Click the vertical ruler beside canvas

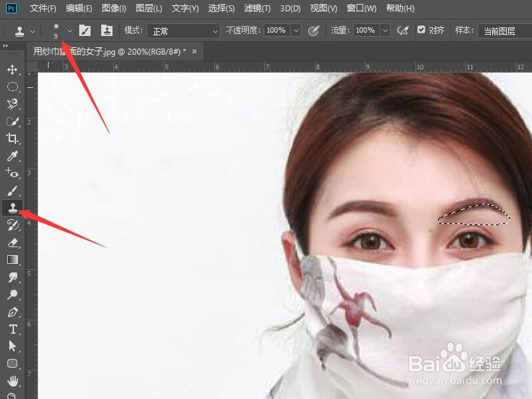coord(32,234)
